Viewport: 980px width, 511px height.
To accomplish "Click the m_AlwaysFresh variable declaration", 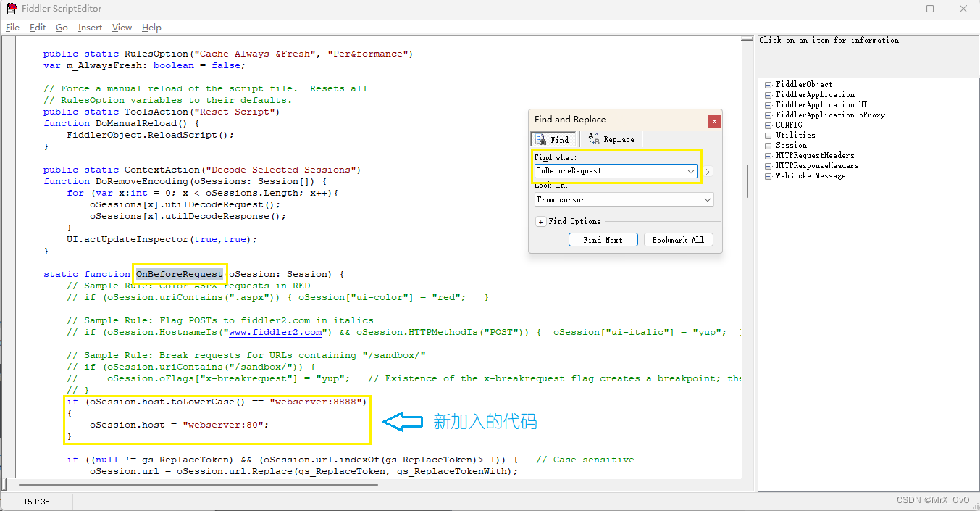I will (x=145, y=65).
